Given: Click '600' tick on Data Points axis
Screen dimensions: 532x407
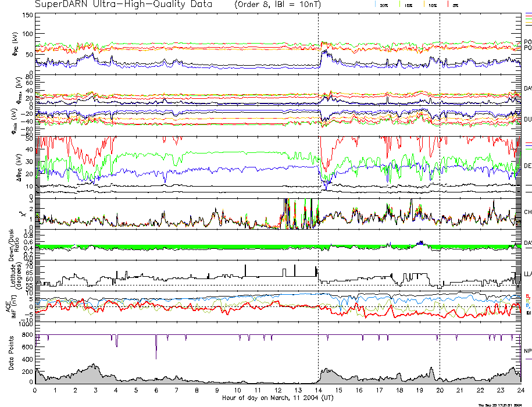Looking at the screenshot, I should pyautogui.click(x=27, y=347).
